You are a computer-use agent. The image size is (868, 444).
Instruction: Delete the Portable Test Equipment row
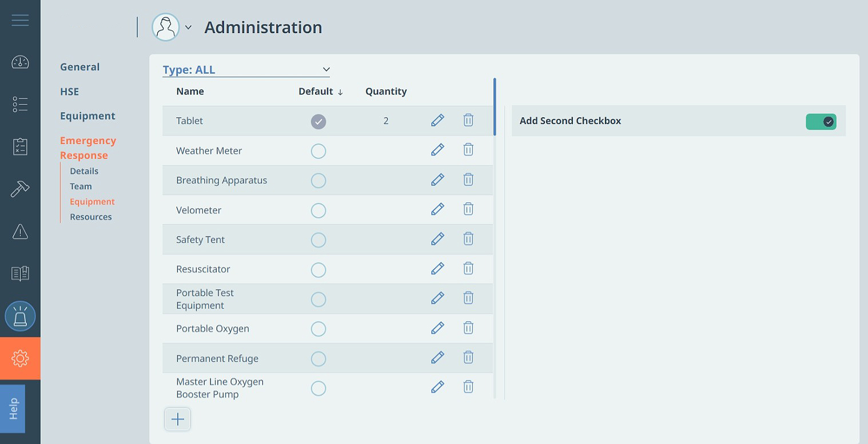(468, 298)
